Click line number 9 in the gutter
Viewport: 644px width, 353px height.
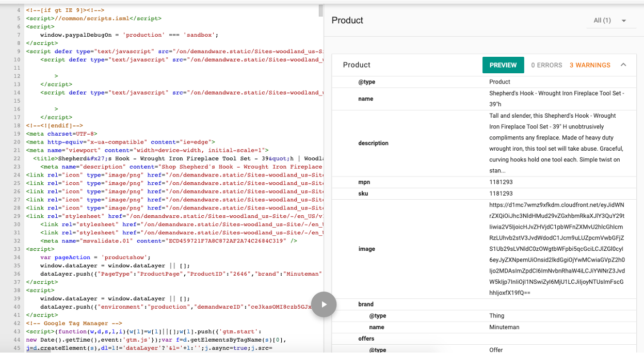[x=19, y=52]
